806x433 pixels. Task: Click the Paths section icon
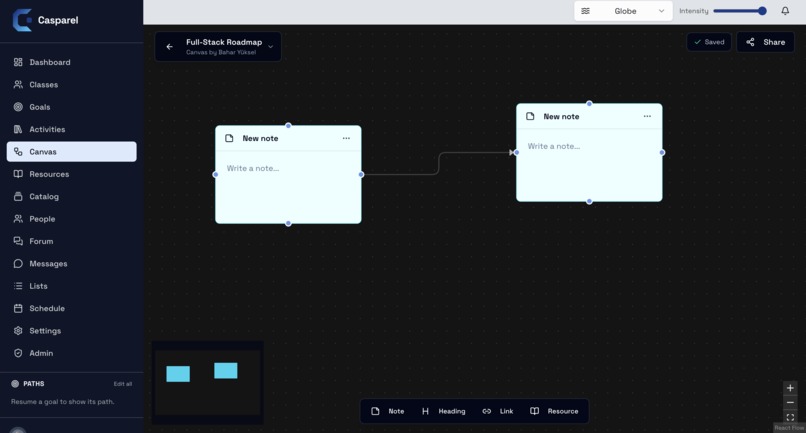[x=15, y=384]
